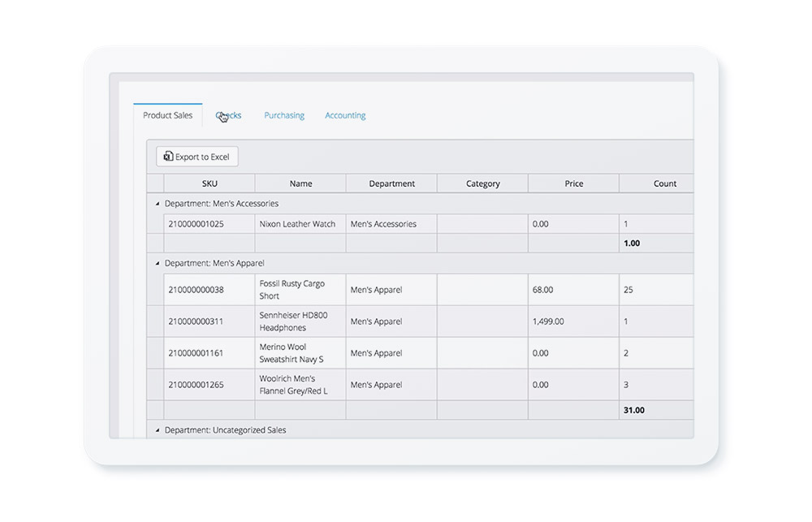
Task: Click Merino Wool Sweatshirt Navy S name
Action: pos(300,352)
